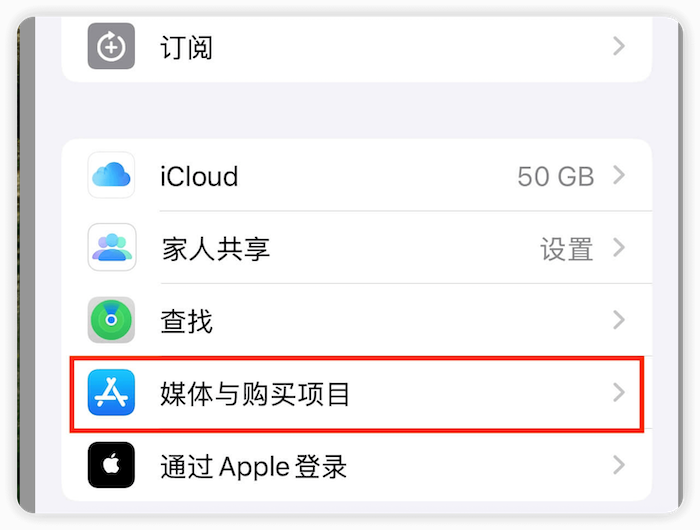The width and height of the screenshot is (700, 530).
Task: Open the 媒体与购买项目 label
Action: [x=255, y=394]
